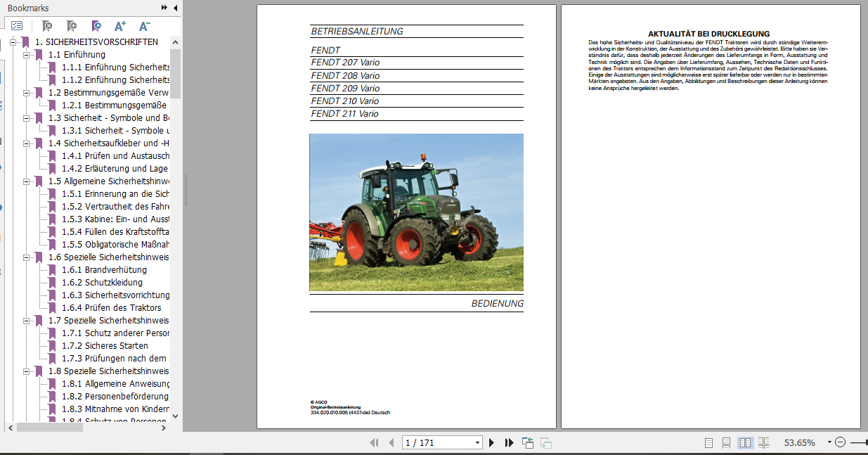Decrease bookmark font size with A- icon
The width and height of the screenshot is (868, 455).
[x=145, y=26]
